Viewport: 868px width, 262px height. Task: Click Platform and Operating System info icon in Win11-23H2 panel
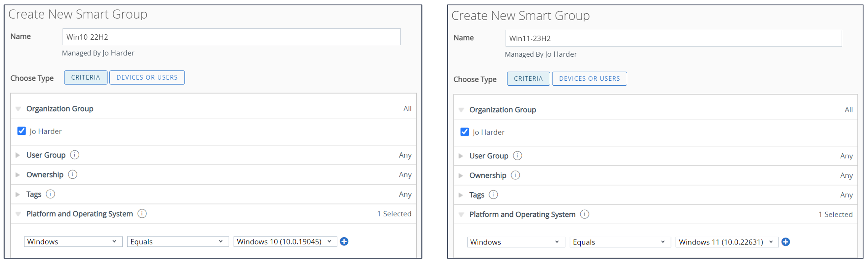[584, 214]
